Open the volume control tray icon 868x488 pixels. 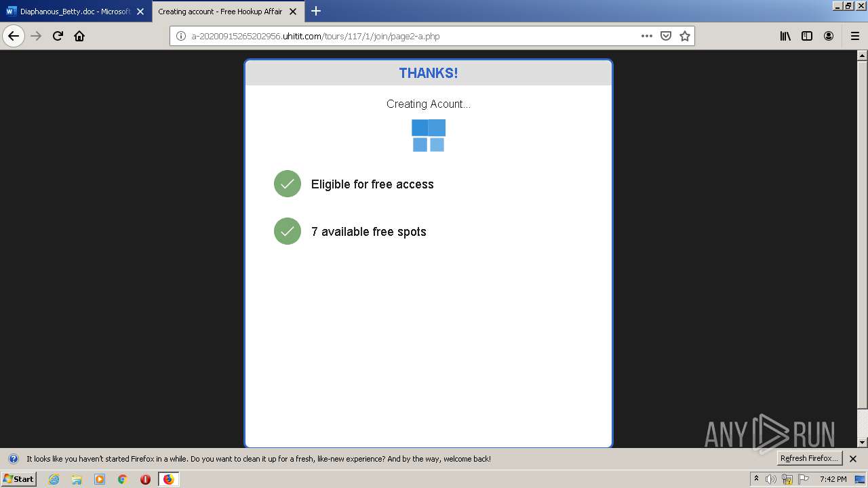click(771, 479)
